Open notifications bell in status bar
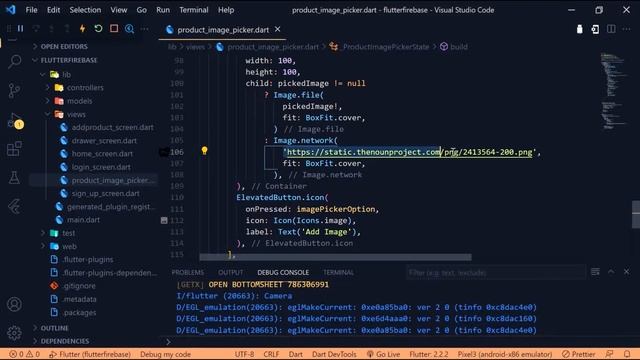 click(x=627, y=354)
